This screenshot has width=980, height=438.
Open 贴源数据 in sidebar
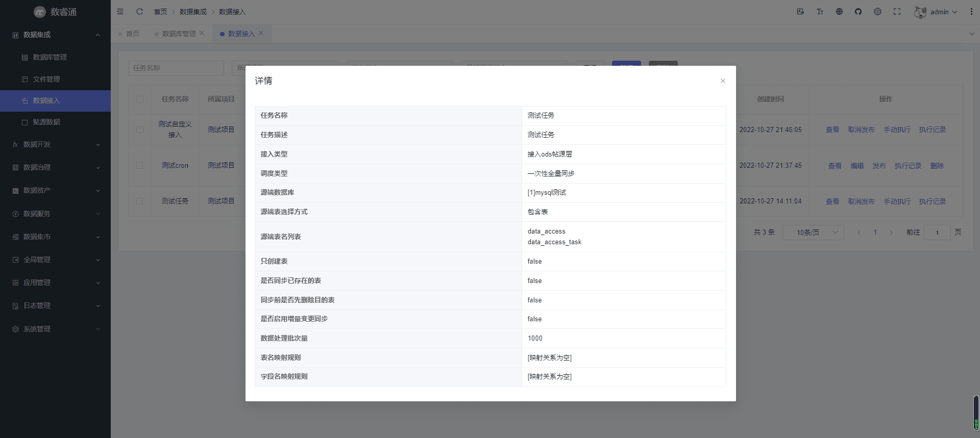click(55, 122)
